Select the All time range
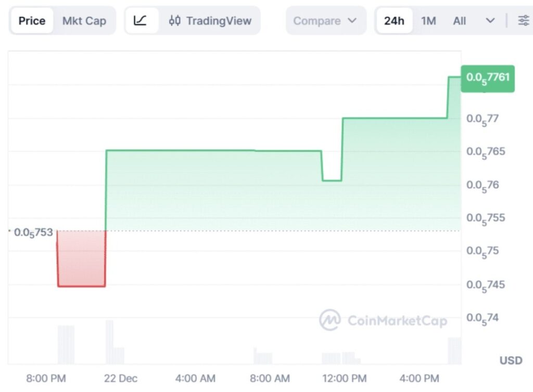This screenshot has width=533, height=392. click(x=459, y=21)
